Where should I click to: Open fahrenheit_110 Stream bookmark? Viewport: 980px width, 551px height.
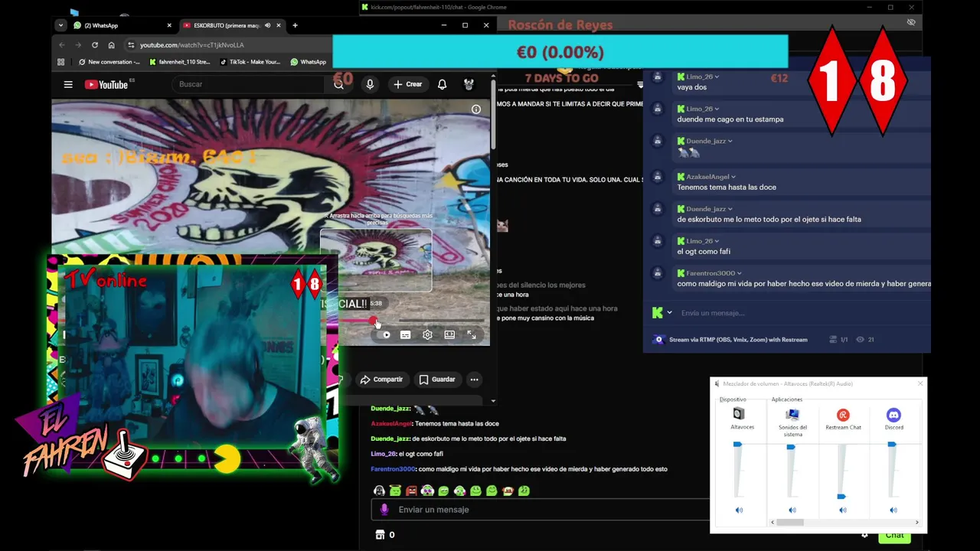[179, 62]
